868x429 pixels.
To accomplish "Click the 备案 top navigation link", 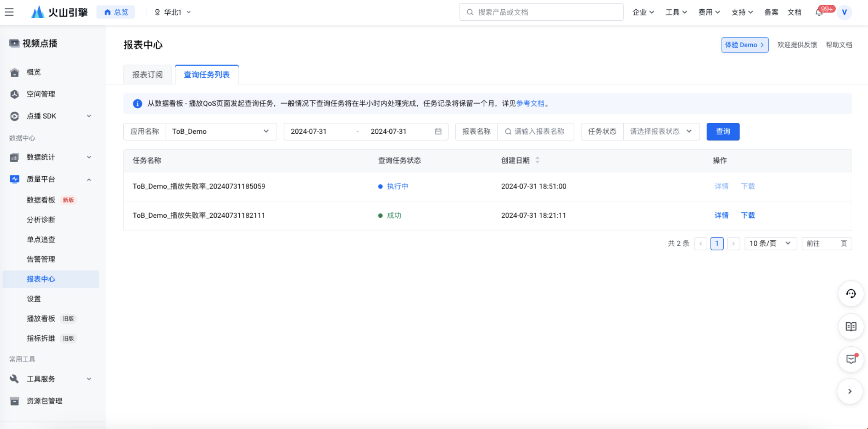I will [771, 12].
